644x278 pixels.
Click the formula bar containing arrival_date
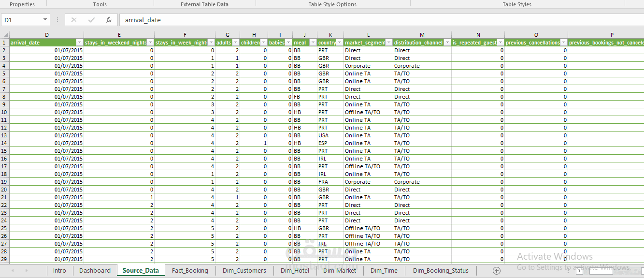click(382, 20)
